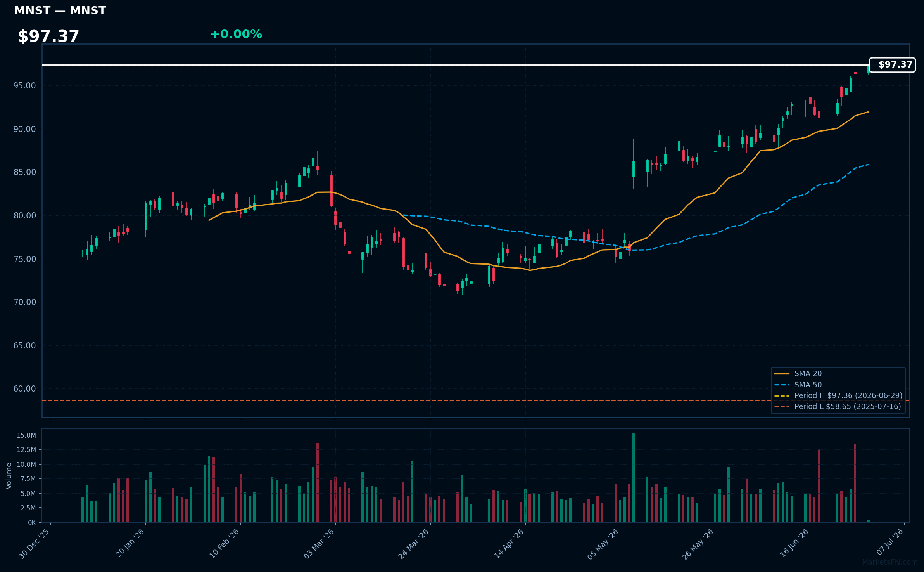Select Period H $97.36 legend entry
Viewport: 924px width, 572px height.
[838, 396]
